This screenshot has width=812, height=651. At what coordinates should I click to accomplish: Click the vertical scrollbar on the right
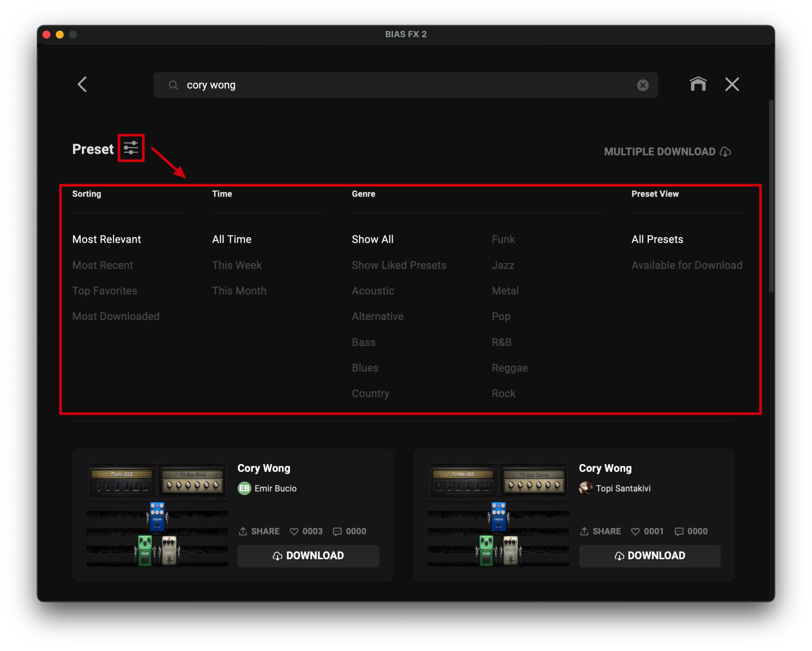[x=771, y=196]
